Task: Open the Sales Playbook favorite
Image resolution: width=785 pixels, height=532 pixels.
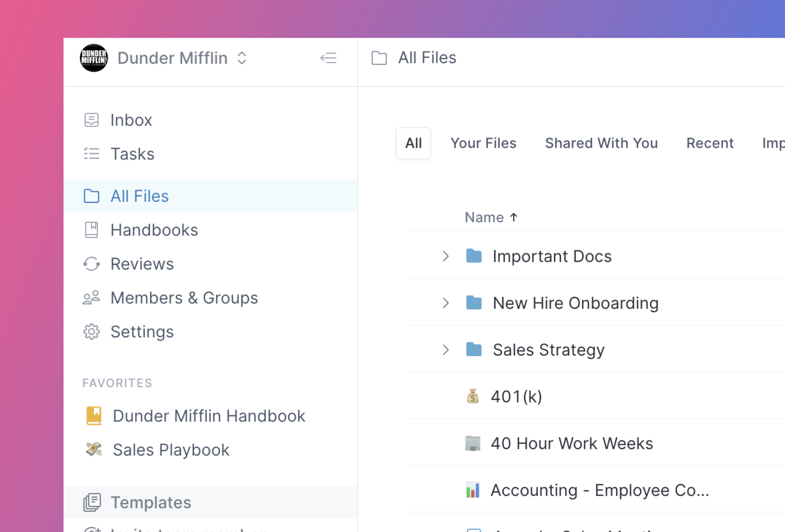Action: click(171, 450)
